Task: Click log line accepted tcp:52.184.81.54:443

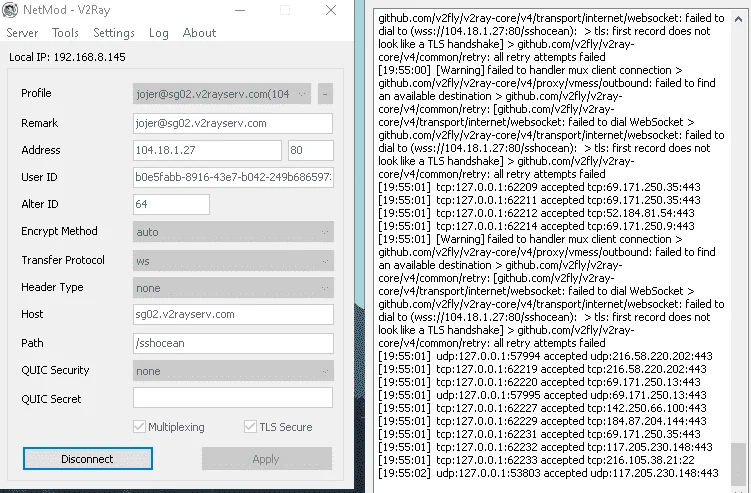Action: pyautogui.click(x=536, y=213)
